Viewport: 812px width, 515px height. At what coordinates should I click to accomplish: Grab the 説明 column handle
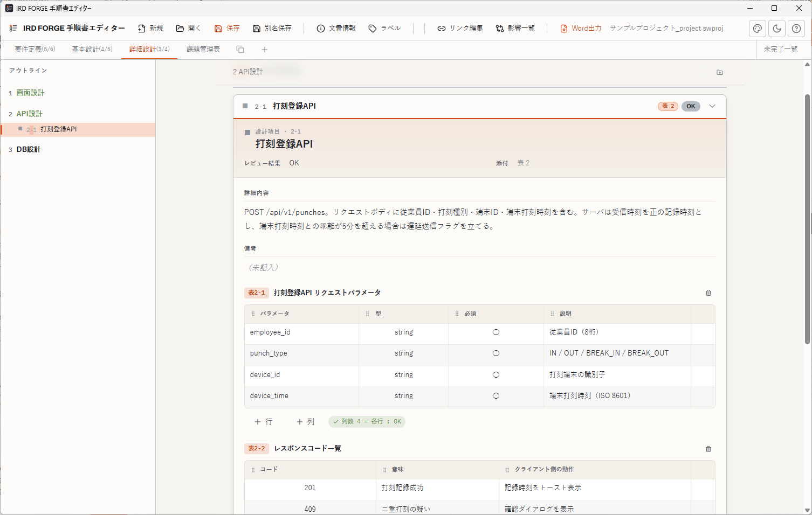552,314
